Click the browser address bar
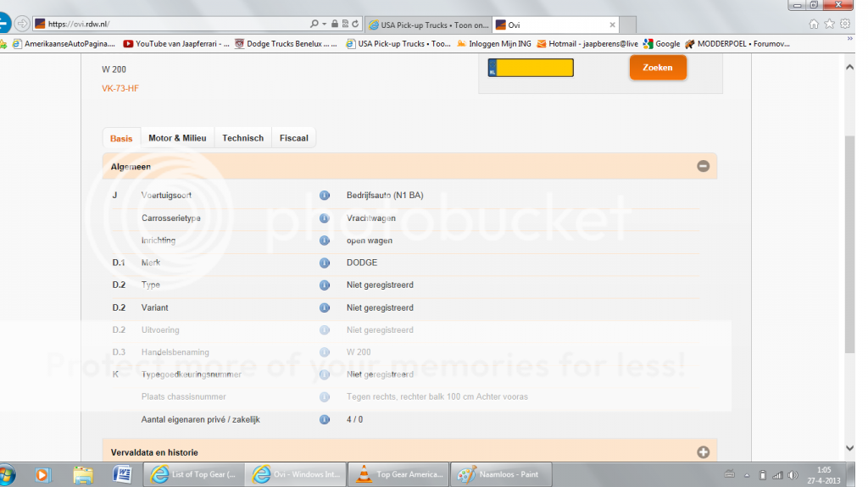 coord(171,24)
